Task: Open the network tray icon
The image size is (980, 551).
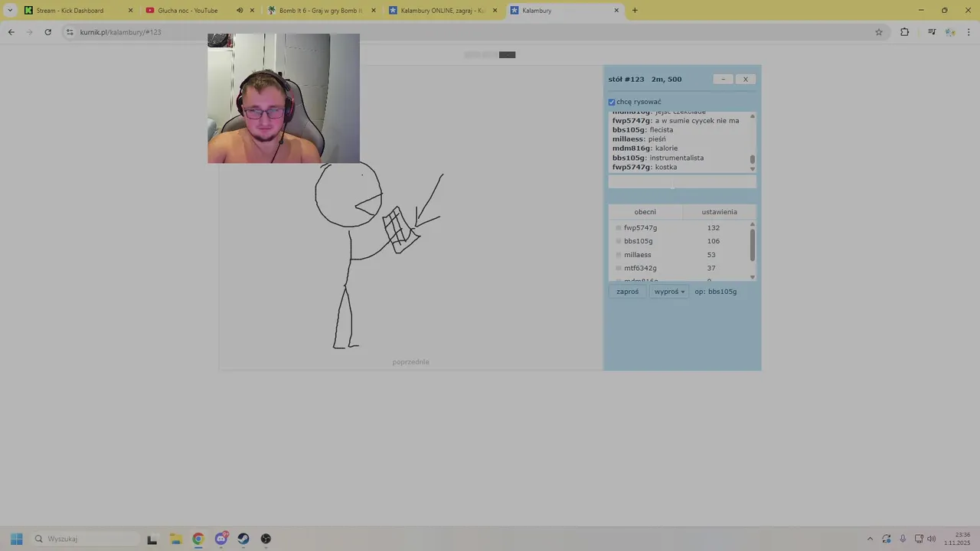Action: point(919,539)
